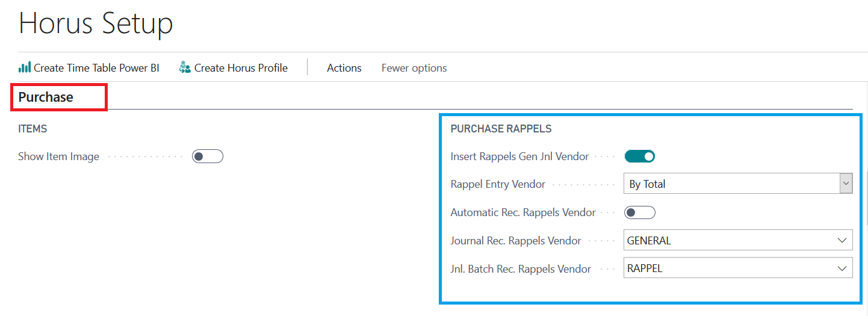Choose Create Time Table Power BI action
The image size is (868, 316).
pos(89,68)
